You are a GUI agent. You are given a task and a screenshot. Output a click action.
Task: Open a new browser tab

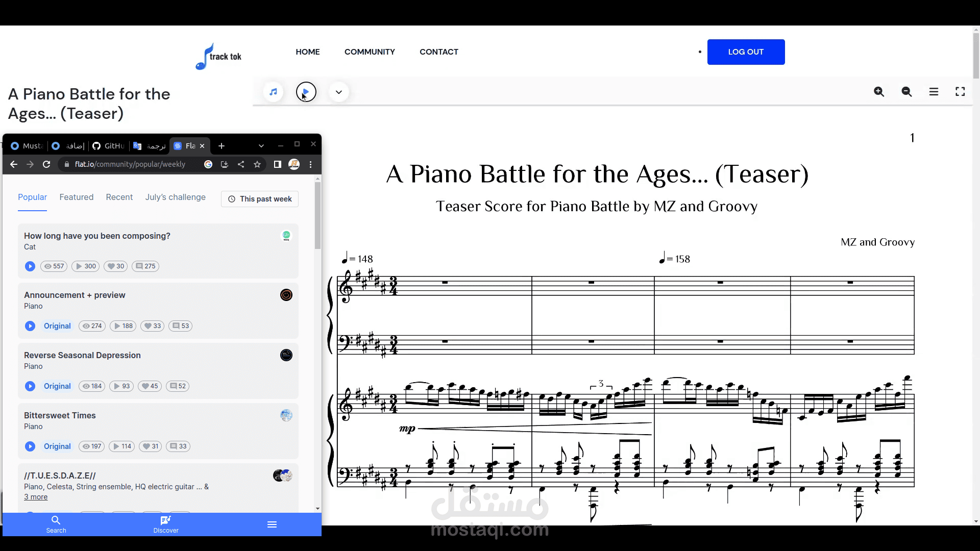(x=222, y=146)
